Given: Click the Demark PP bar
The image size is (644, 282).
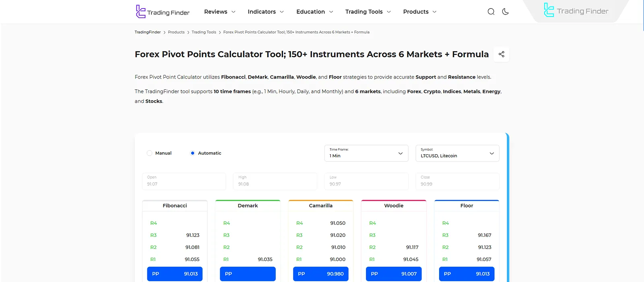Looking at the screenshot, I should [248, 274].
